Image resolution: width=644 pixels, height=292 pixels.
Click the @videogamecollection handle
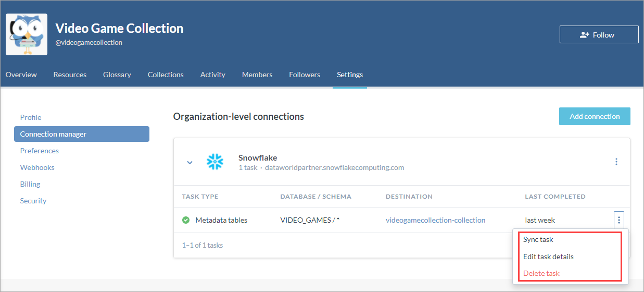[89, 42]
